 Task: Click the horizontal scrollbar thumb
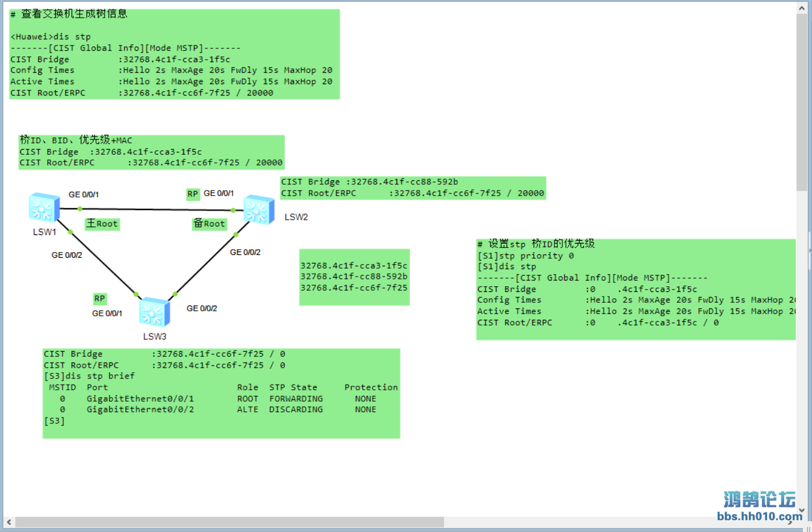(x=230, y=522)
